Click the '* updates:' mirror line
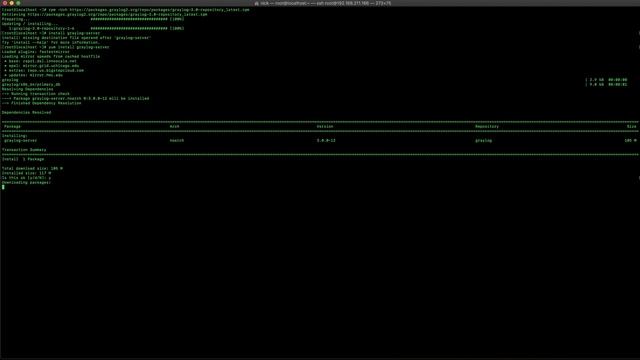 [x=33, y=75]
